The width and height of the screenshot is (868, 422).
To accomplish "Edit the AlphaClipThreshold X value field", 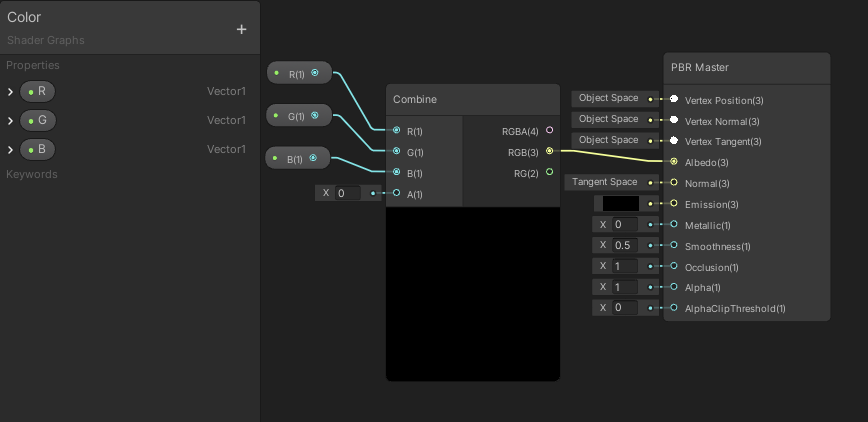I will tap(624, 307).
